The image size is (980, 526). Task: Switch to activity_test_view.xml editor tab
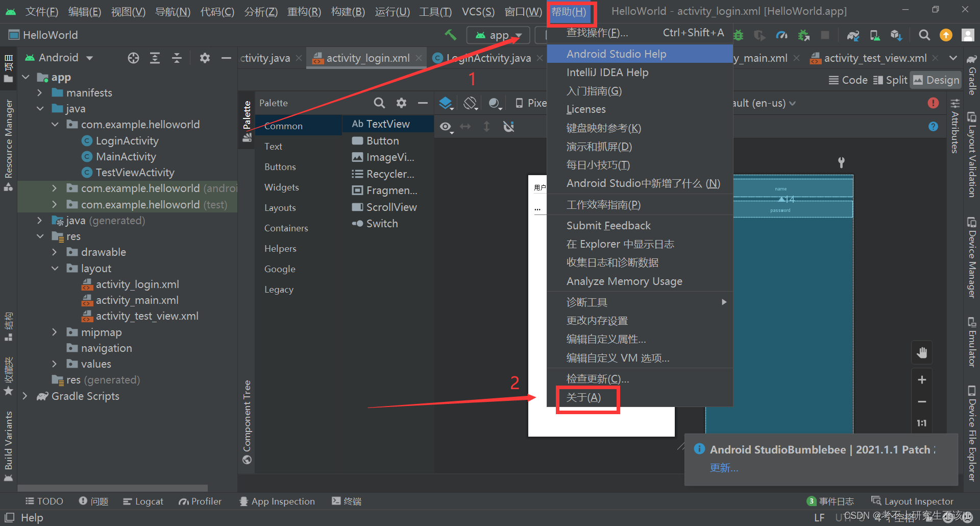(x=875, y=58)
